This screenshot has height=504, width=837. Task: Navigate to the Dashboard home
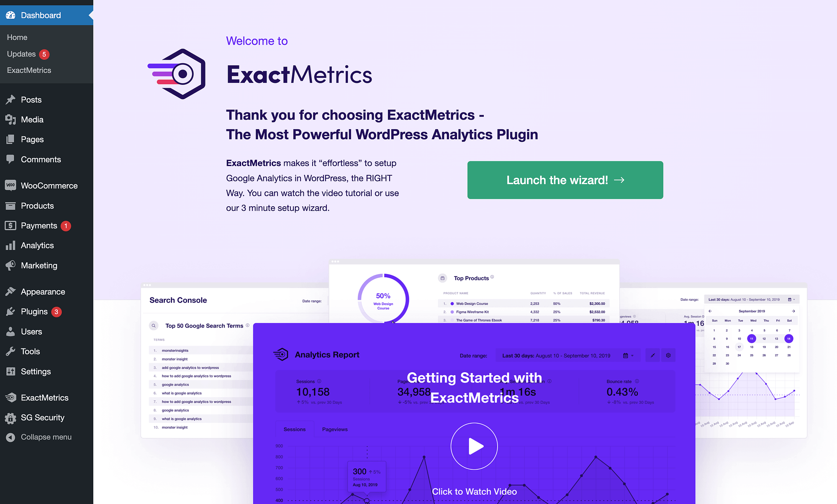click(17, 37)
